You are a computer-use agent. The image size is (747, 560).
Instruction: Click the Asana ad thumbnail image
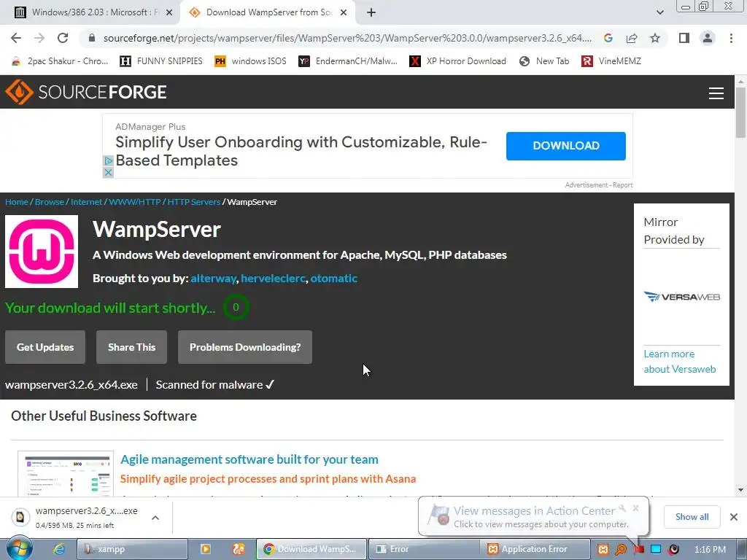click(66, 474)
